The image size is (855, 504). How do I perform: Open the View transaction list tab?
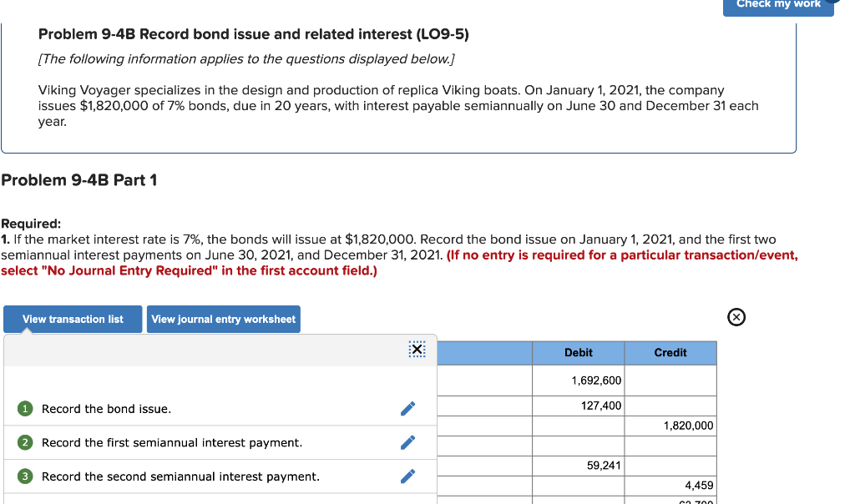pos(72,319)
